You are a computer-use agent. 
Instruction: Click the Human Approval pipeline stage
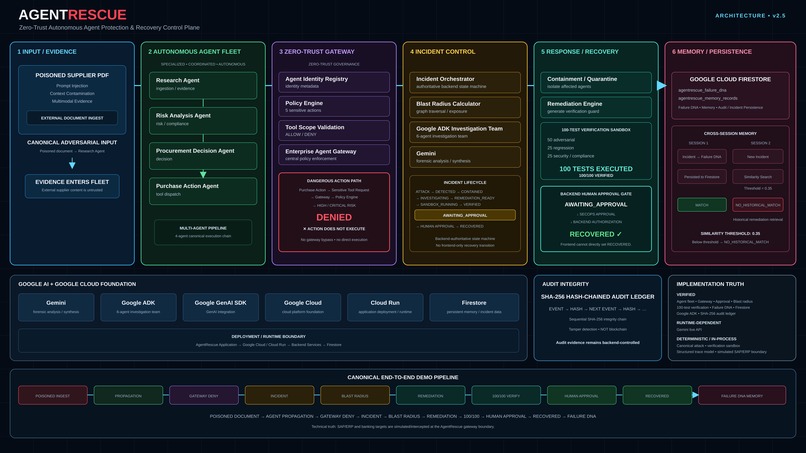[581, 395]
